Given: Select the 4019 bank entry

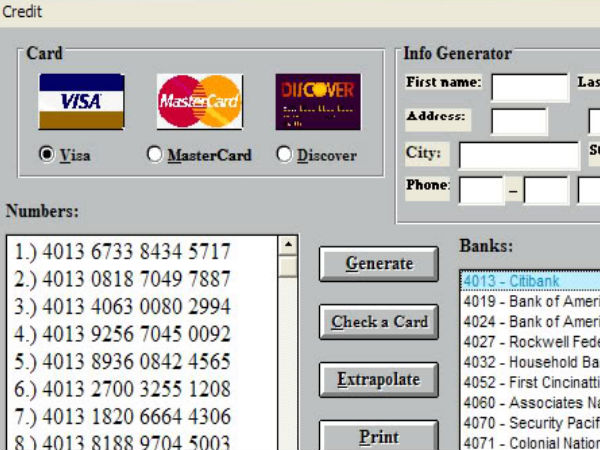Looking at the screenshot, I should 530,302.
